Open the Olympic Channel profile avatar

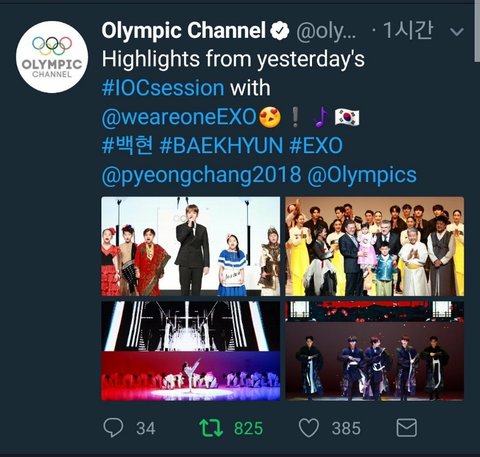52,57
